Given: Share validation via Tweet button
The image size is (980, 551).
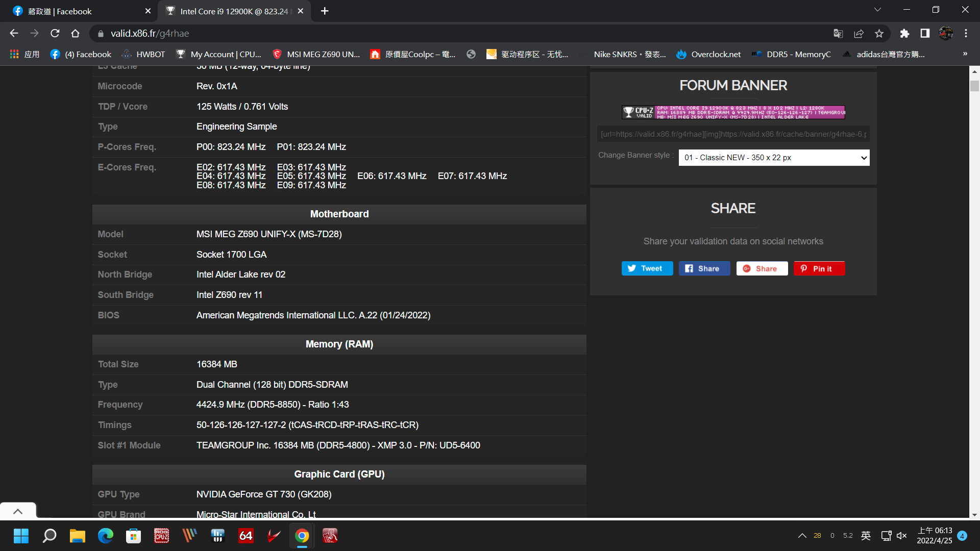Looking at the screenshot, I should point(647,268).
